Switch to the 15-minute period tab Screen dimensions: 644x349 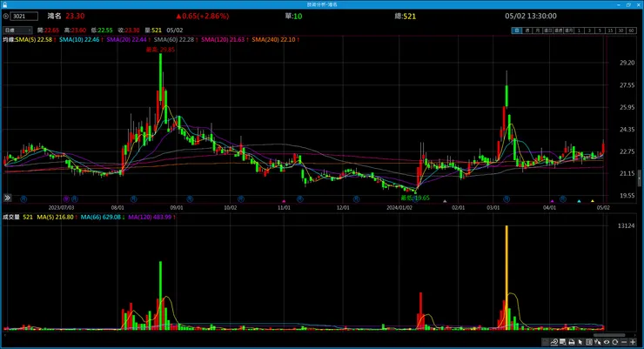point(611,30)
